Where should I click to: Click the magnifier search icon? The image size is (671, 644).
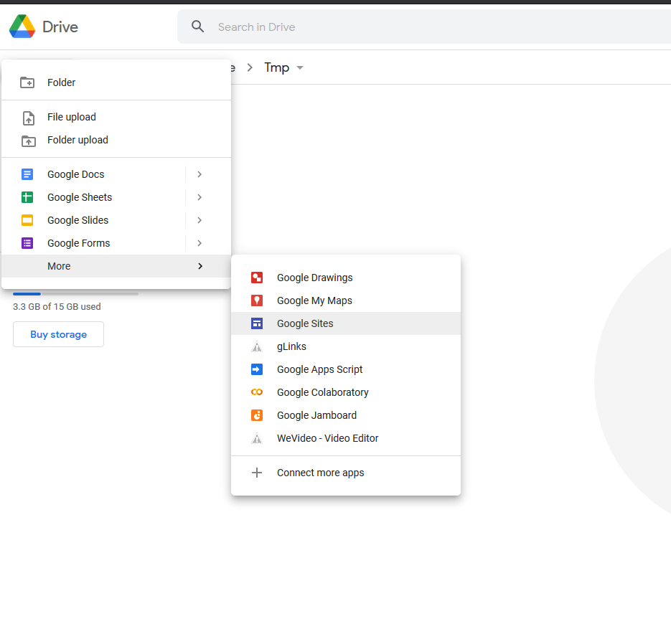click(198, 27)
